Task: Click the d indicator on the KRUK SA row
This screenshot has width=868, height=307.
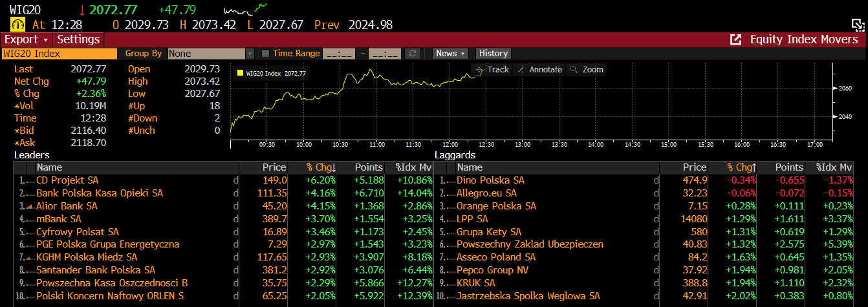Action: [x=656, y=283]
